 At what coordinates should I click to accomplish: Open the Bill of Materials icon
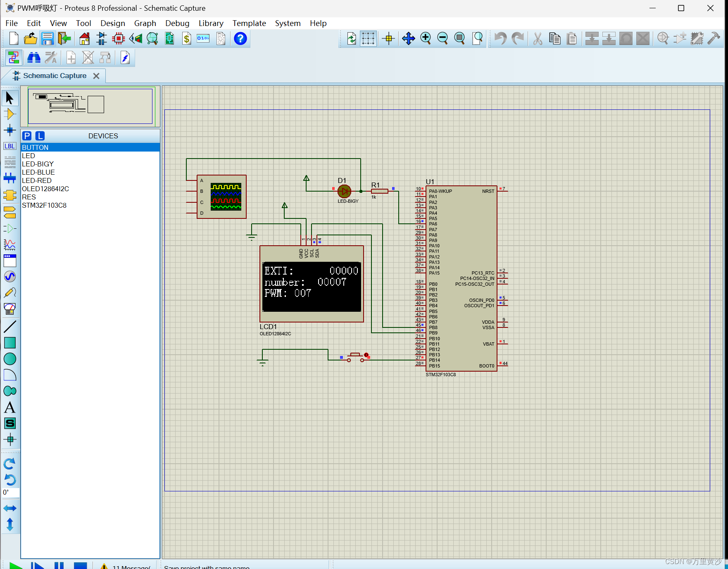[x=187, y=39]
